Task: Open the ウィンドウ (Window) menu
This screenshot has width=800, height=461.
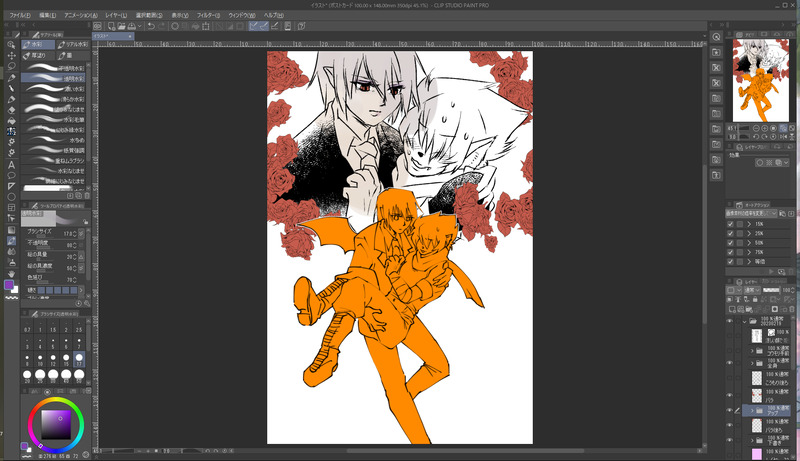Action: 242,15
